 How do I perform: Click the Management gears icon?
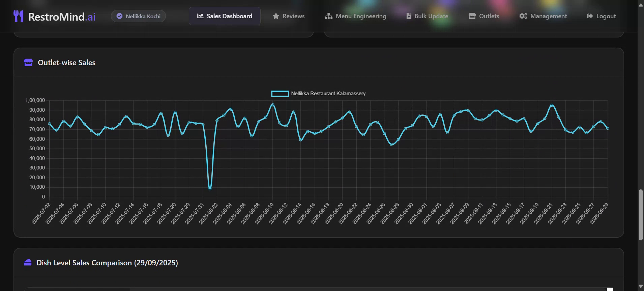coord(523,16)
